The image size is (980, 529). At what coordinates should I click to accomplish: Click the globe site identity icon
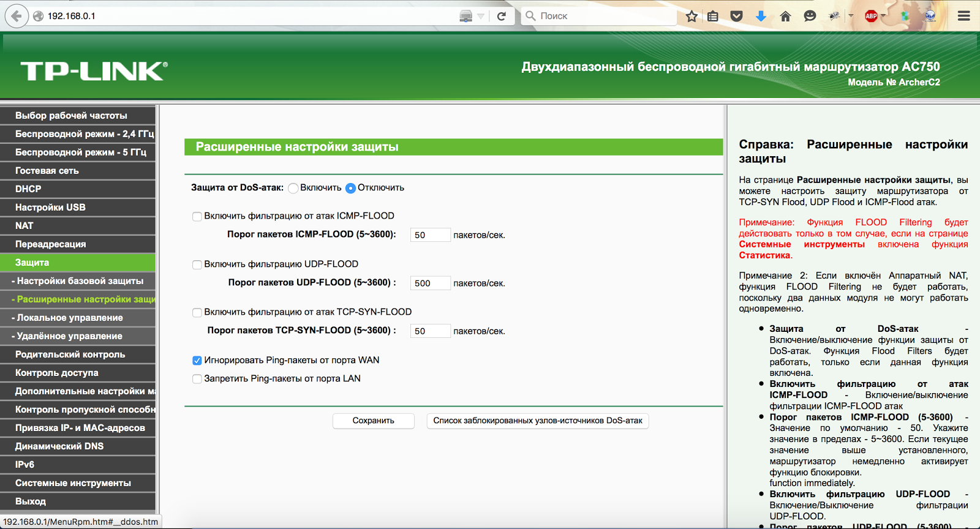(x=38, y=16)
